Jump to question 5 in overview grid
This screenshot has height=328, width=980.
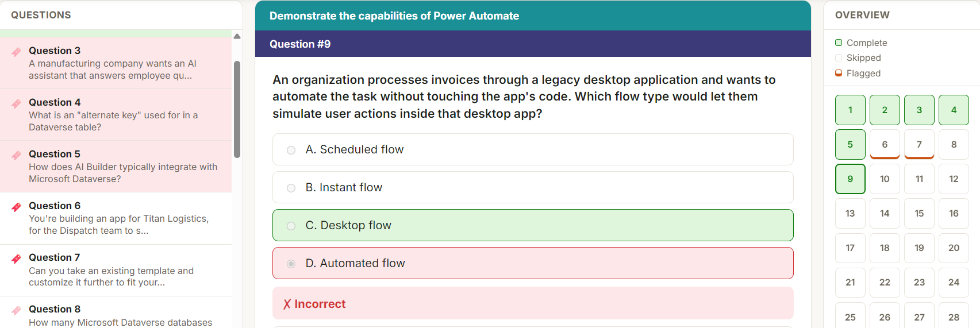click(850, 144)
